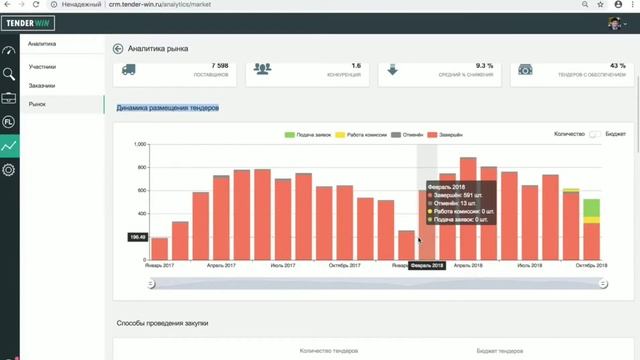Viewport: 640px width, 360px height.
Task: Click the page vertical scrollbar
Action: pos(638,114)
